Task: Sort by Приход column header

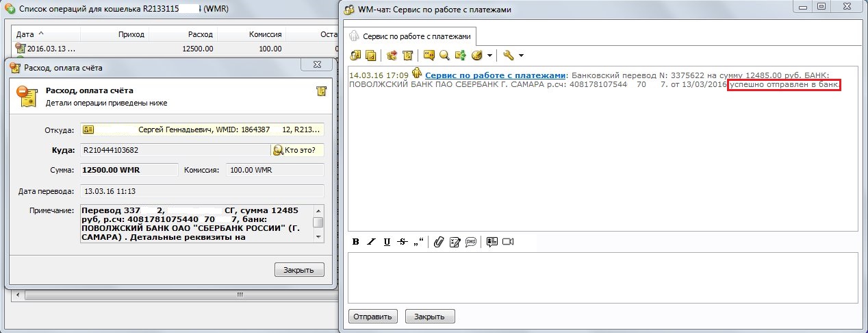Action: click(x=114, y=34)
